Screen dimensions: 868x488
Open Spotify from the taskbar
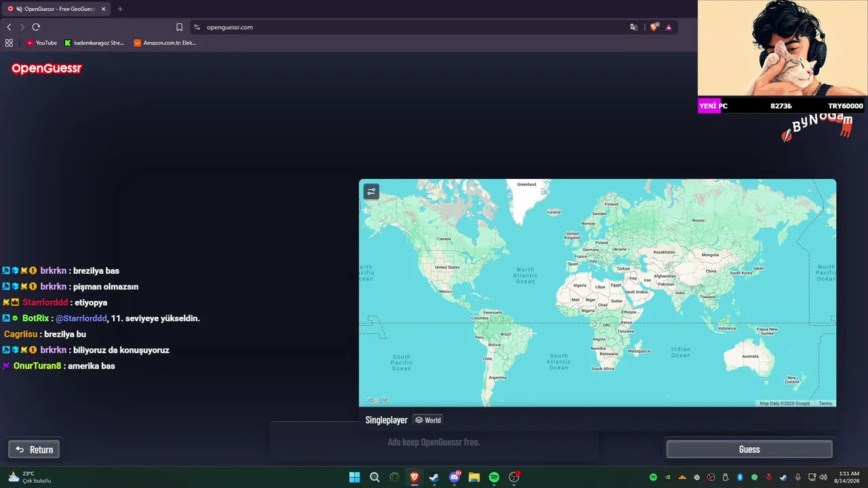[x=494, y=477]
